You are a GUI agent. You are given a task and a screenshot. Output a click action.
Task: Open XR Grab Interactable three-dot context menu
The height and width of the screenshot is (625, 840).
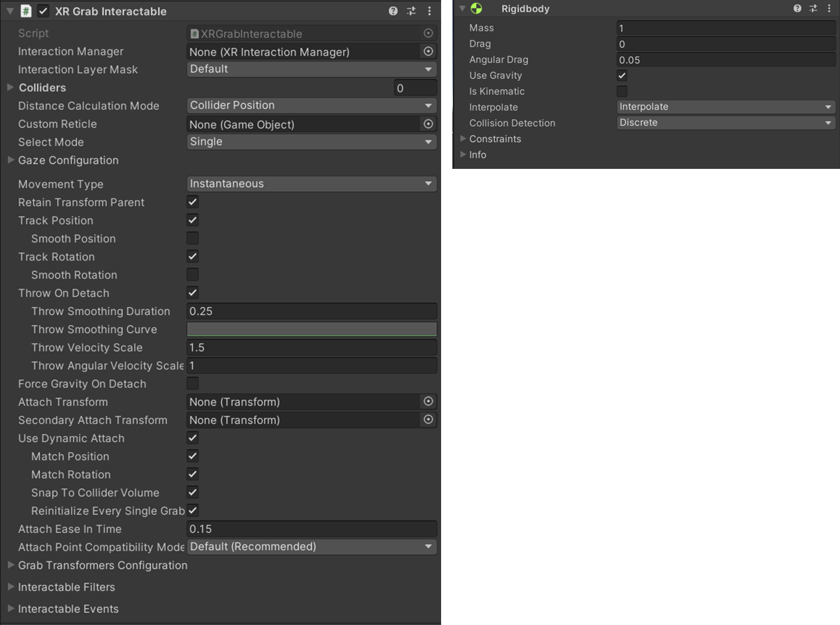[x=429, y=11]
